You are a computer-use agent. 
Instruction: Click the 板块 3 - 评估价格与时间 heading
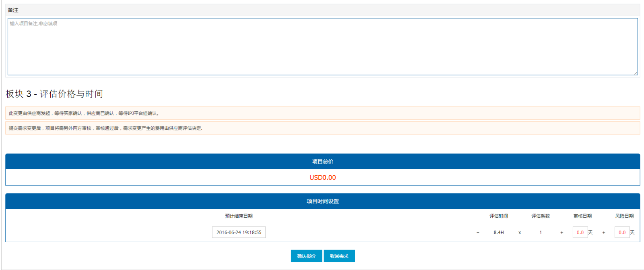pos(54,94)
